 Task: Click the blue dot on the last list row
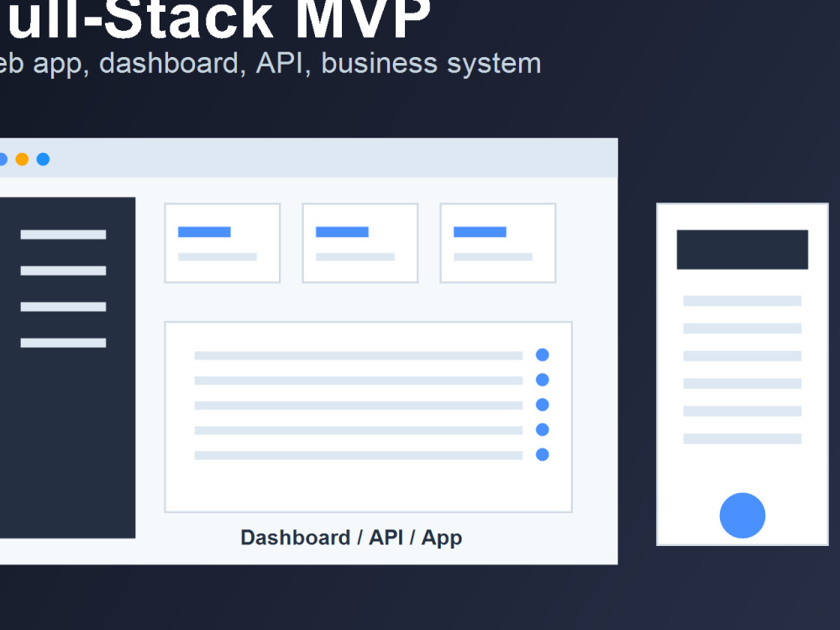[542, 454]
